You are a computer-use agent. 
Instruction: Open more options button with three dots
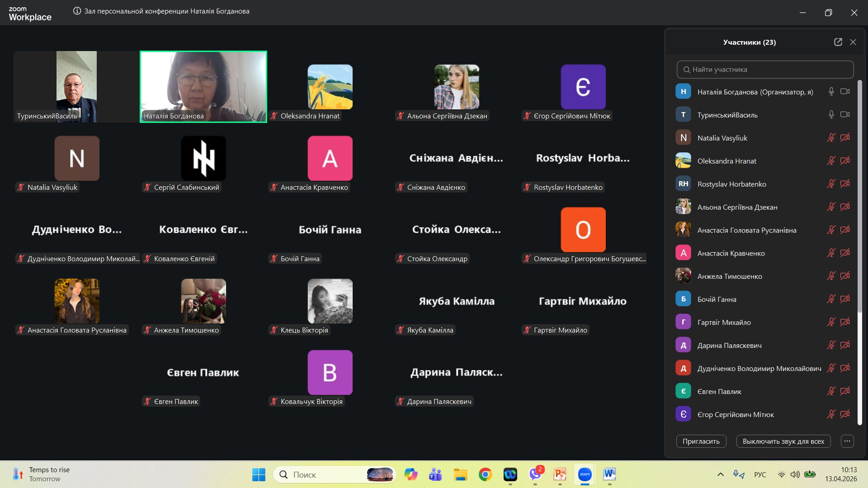[847, 441]
